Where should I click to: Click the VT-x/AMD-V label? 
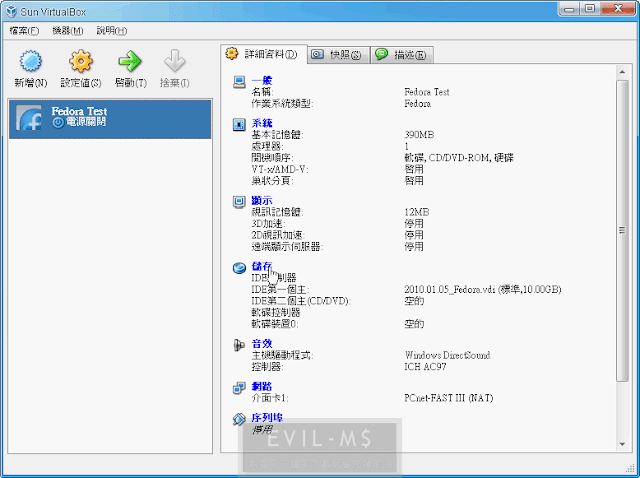(x=280, y=169)
